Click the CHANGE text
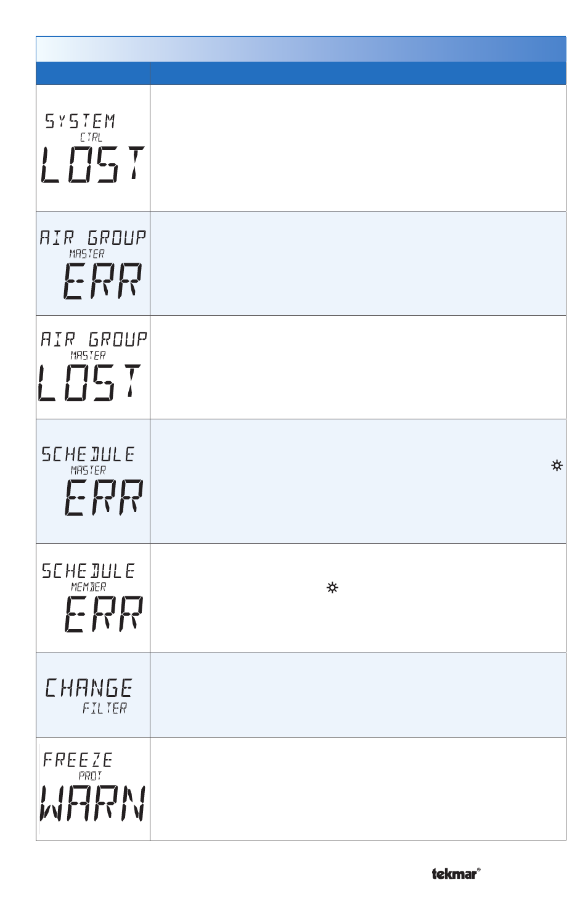The width and height of the screenshot is (588, 909). 89,688
